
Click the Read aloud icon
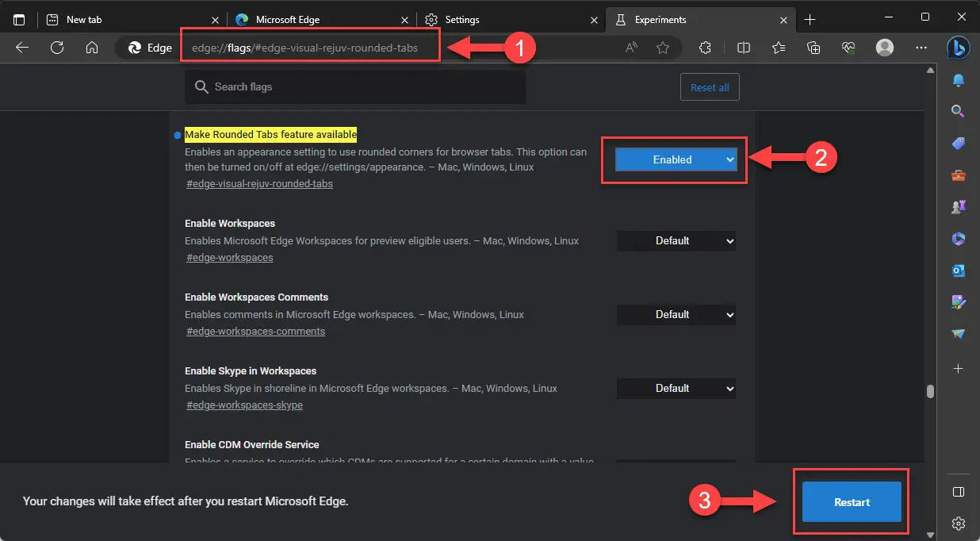coord(631,48)
